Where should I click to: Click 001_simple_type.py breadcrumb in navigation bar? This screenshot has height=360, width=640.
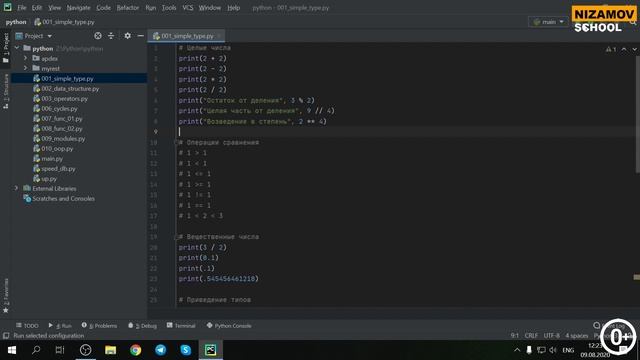pos(64,22)
